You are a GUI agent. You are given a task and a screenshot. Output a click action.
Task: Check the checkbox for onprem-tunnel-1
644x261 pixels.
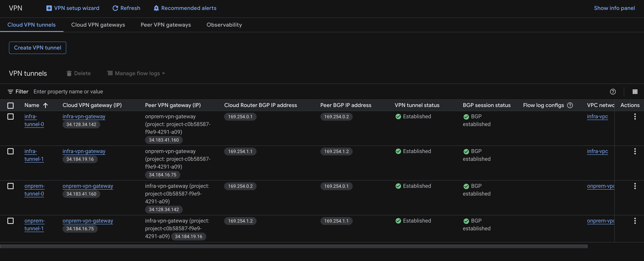10,221
